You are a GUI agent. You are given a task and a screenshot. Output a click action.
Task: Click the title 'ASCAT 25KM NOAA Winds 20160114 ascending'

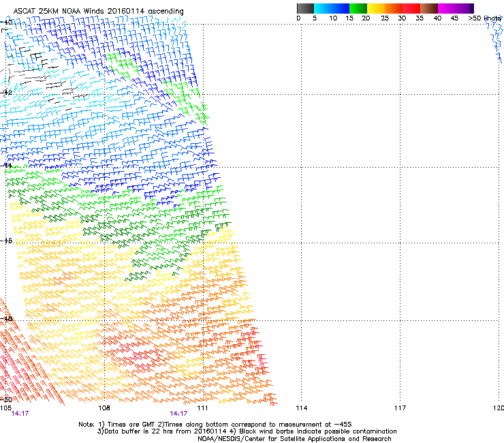point(98,12)
